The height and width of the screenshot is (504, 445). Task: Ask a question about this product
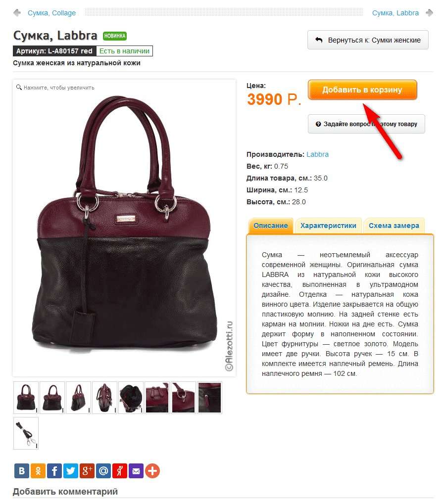click(366, 124)
